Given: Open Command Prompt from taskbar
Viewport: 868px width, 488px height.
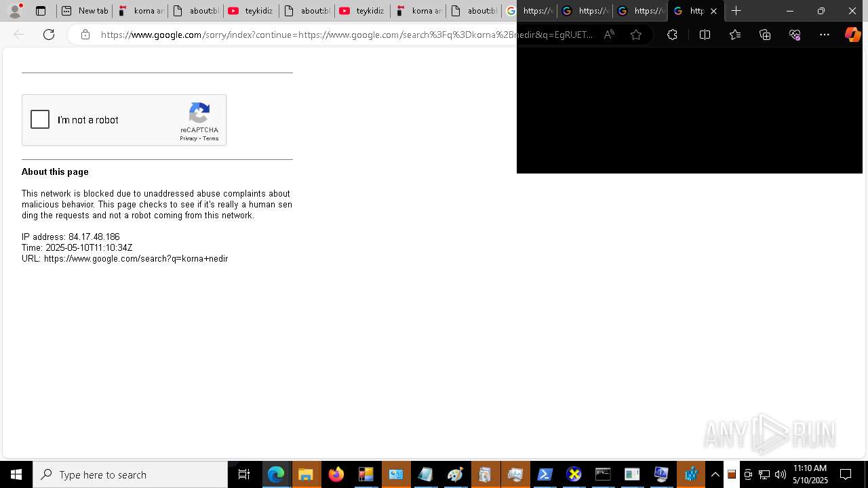Looking at the screenshot, I should tap(603, 474).
